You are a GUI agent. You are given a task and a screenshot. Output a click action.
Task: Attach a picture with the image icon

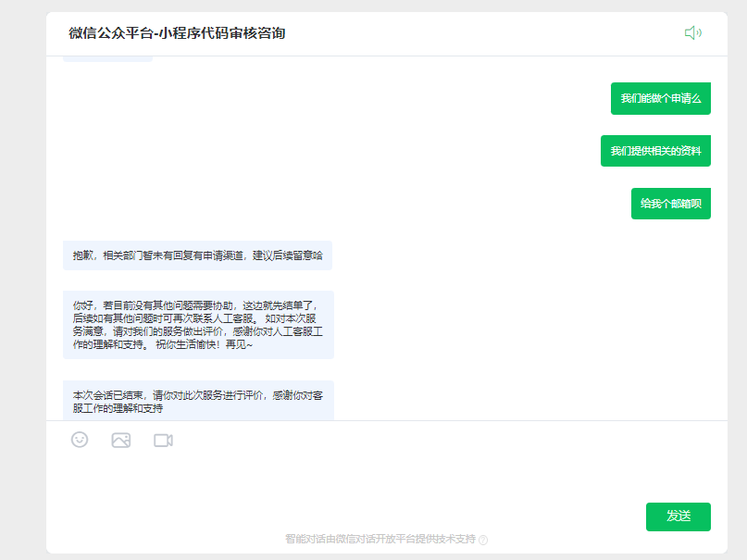coord(121,440)
